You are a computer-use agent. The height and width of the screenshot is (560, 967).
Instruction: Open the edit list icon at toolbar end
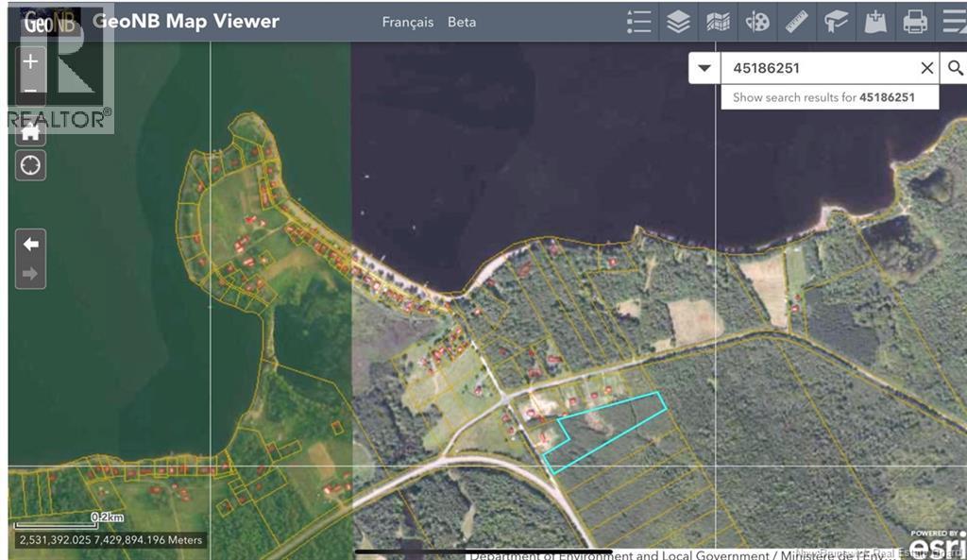click(x=953, y=21)
